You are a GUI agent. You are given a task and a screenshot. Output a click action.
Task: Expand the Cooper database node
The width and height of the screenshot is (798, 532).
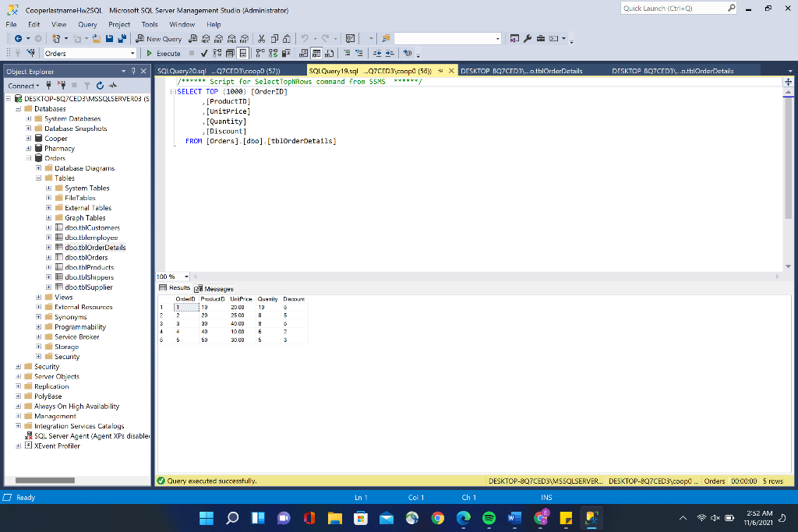tap(29, 139)
